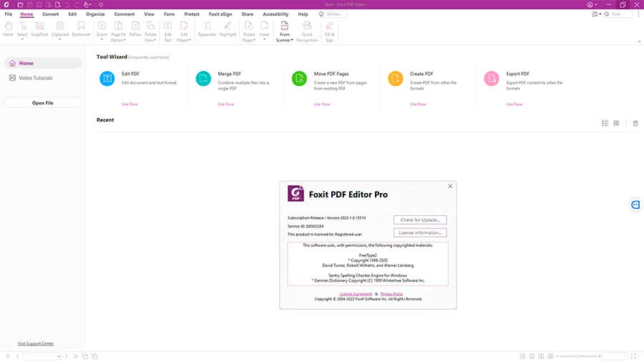The height and width of the screenshot is (362, 644).
Task: Switch recent files to list view
Action: click(x=605, y=123)
